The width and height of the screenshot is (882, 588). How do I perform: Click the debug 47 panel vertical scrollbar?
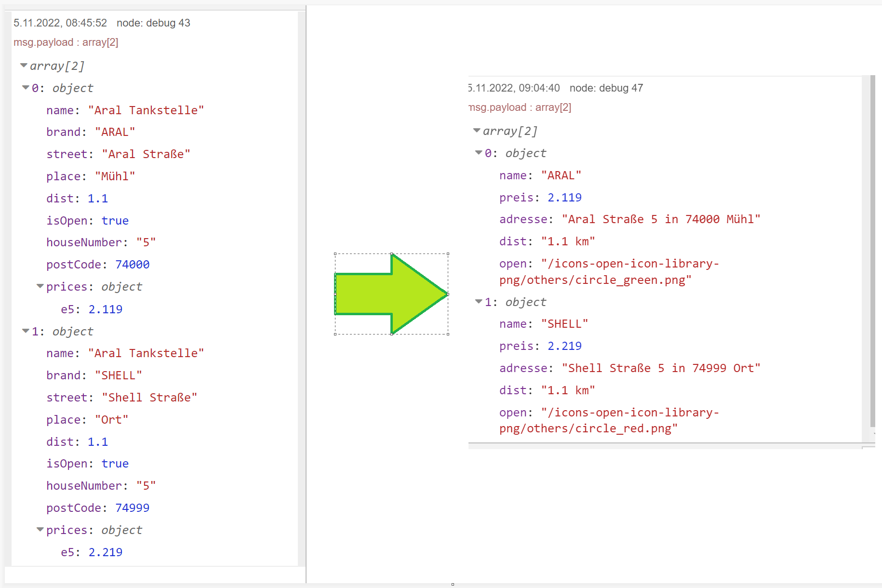click(x=872, y=251)
